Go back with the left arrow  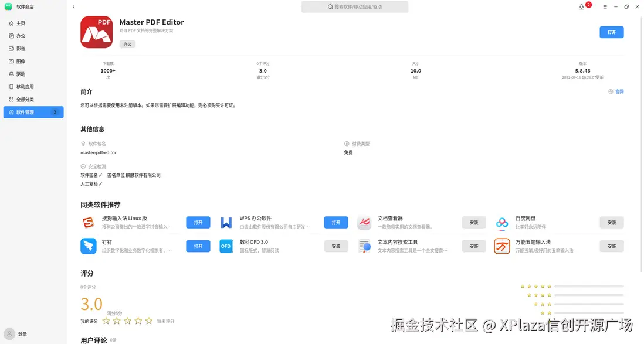pos(73,6)
